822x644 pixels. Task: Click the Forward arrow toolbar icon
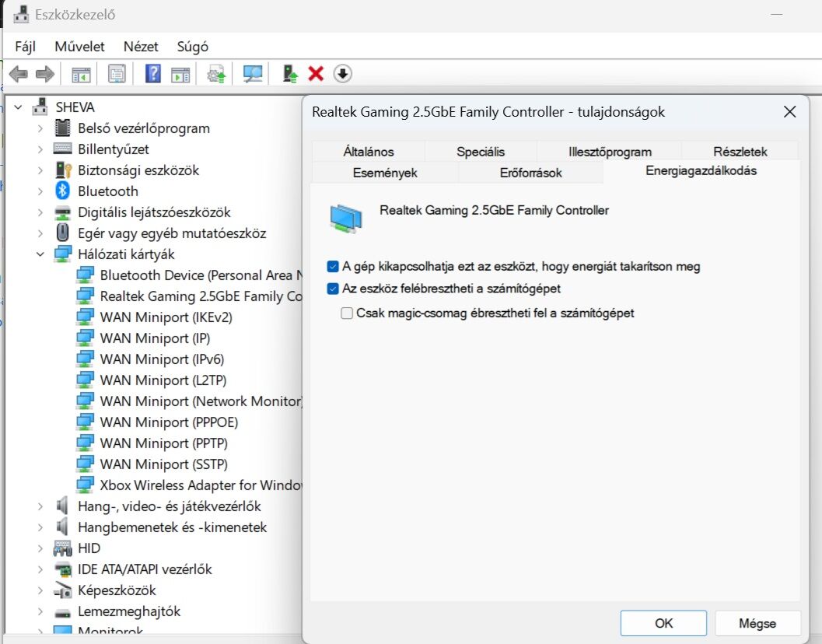45,74
